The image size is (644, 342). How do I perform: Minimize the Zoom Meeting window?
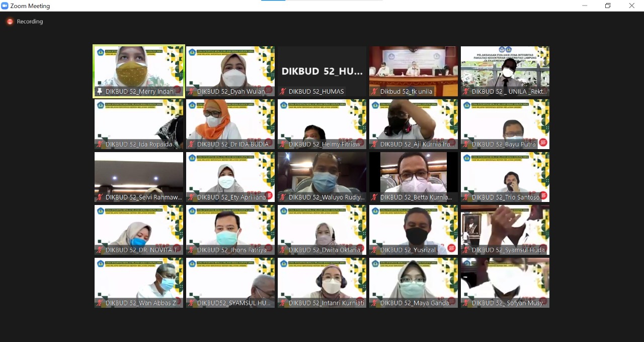coord(585,6)
